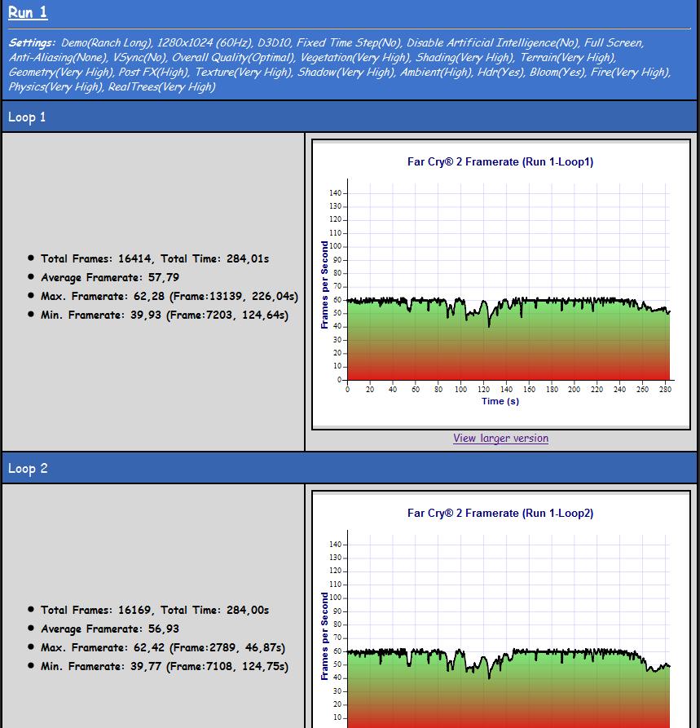Screen dimensions: 700x728
Task: Click Demo(Ranch Long) in settings text
Action: (x=107, y=42)
